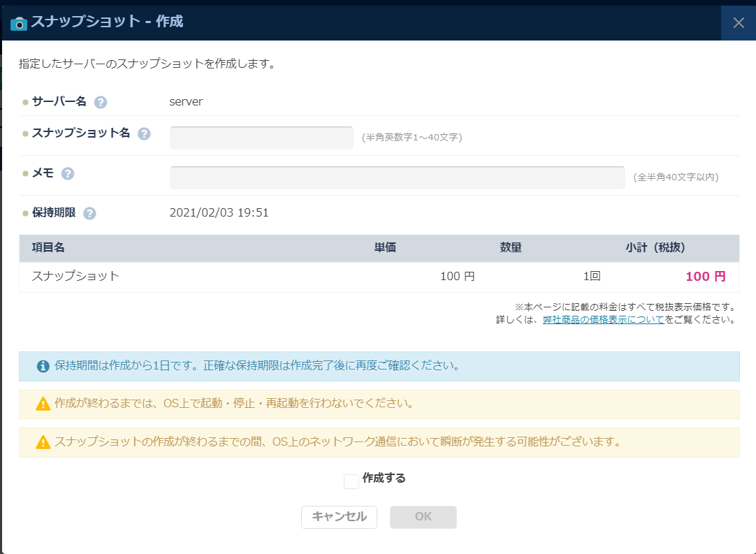Click the キャンセル button

pos(339,517)
